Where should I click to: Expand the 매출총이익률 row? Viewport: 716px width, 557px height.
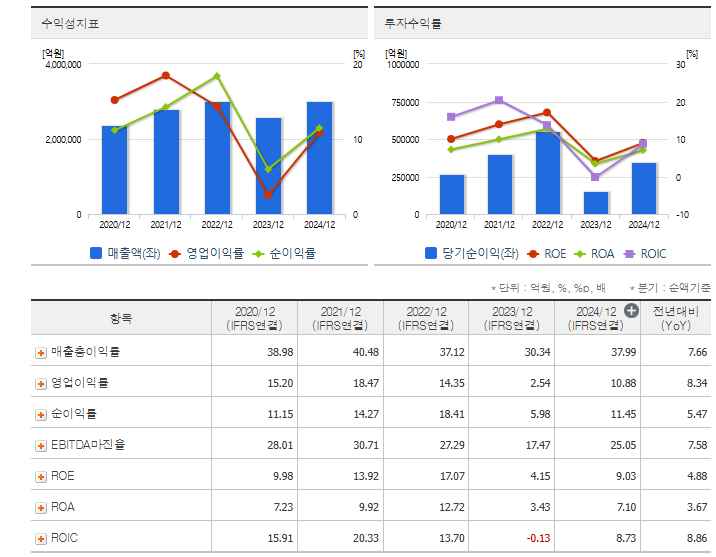[41, 353]
